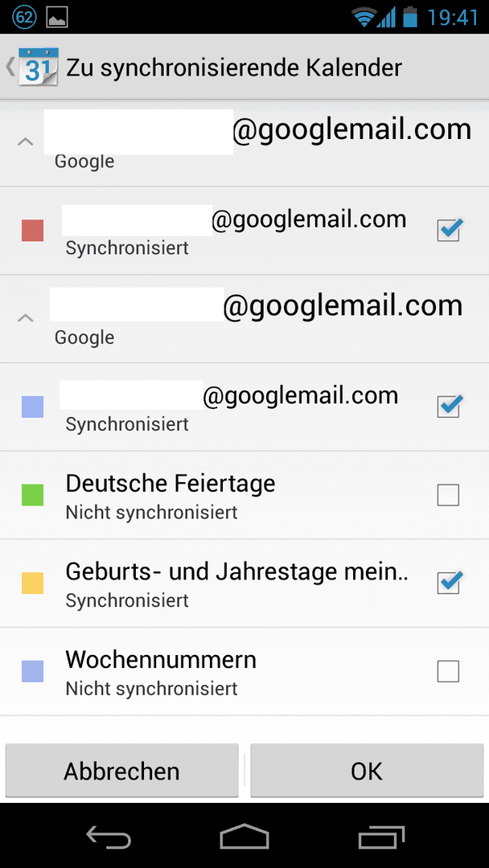Confirm with the OK button
This screenshot has height=868, width=489.
coord(367,771)
